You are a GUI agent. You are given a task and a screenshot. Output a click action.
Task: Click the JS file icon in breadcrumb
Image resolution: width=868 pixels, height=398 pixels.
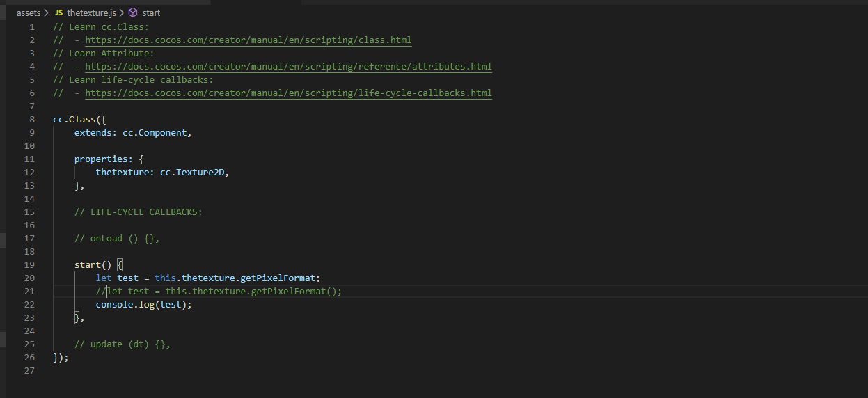click(58, 13)
